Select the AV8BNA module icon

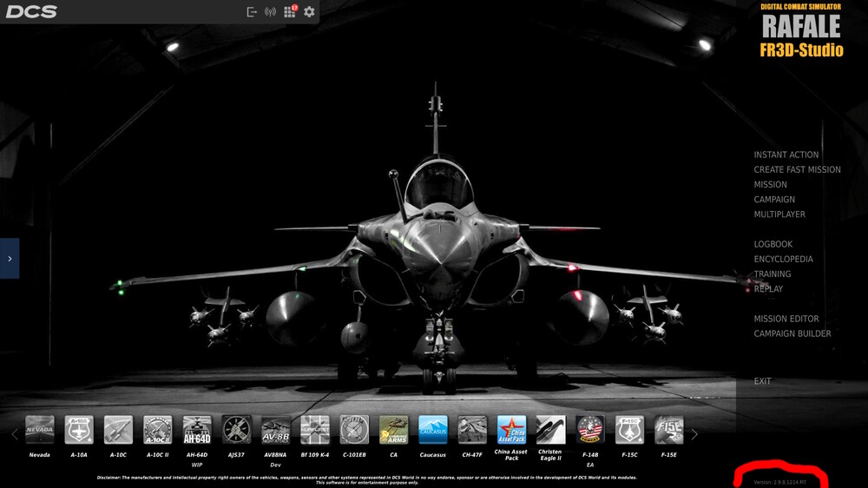[276, 430]
